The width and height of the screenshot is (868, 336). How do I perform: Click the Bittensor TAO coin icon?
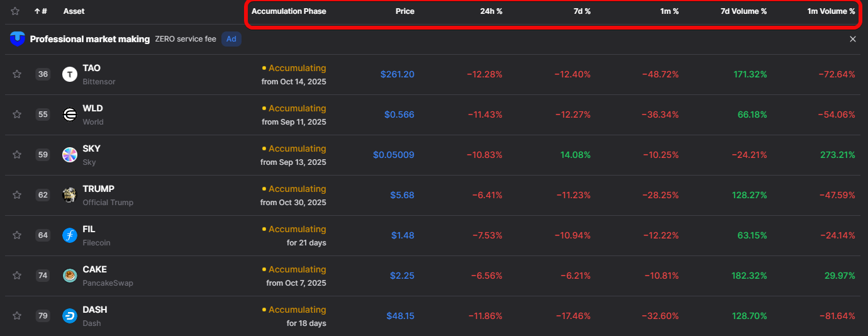70,74
